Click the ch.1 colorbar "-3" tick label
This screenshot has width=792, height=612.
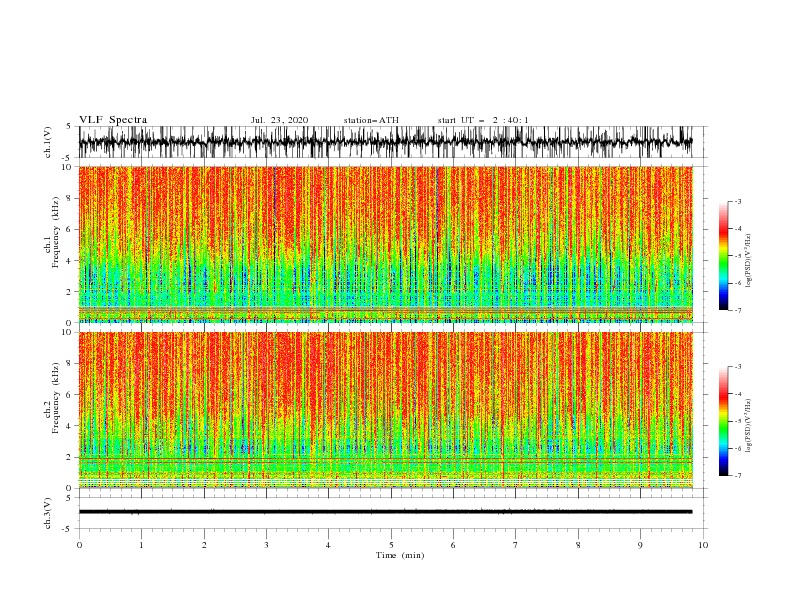737,201
